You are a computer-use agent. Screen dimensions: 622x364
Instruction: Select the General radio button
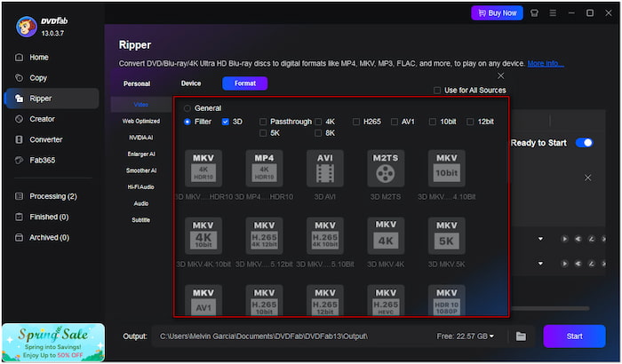187,108
